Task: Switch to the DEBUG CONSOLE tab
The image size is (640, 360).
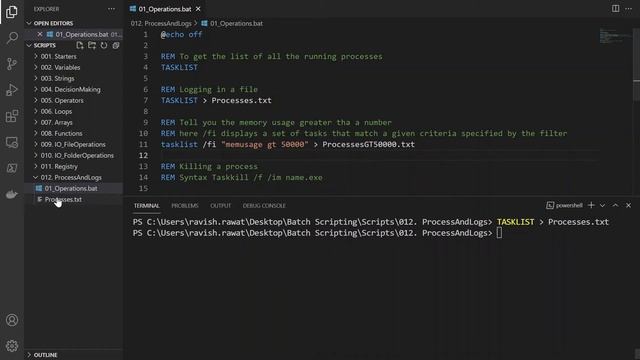Action: 264,206
